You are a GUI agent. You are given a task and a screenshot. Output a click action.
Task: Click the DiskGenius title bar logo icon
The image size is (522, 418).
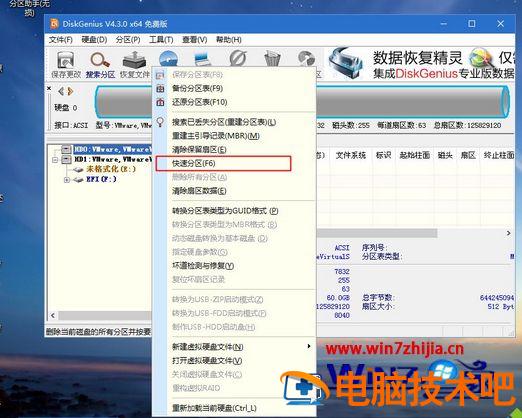click(54, 24)
